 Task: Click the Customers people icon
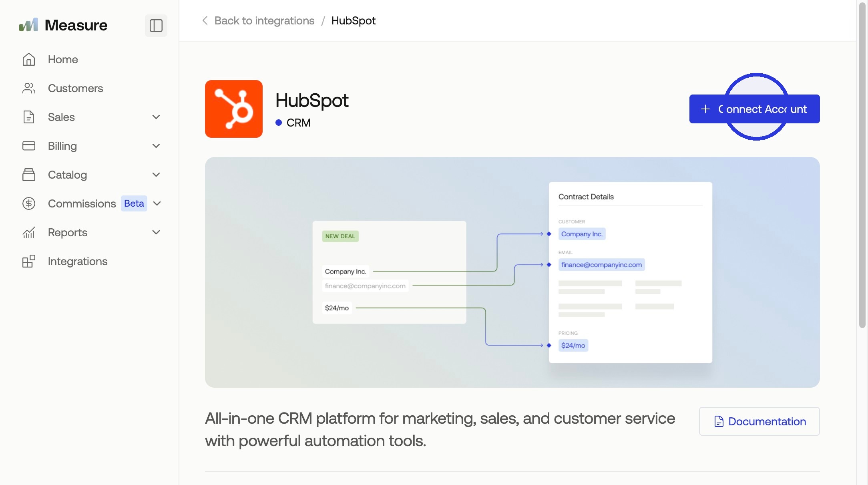click(29, 88)
